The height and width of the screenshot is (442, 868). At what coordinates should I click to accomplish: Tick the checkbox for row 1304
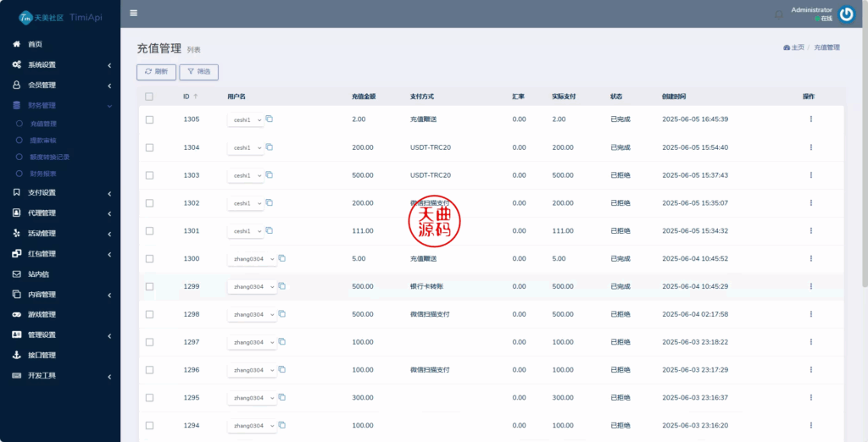(149, 147)
